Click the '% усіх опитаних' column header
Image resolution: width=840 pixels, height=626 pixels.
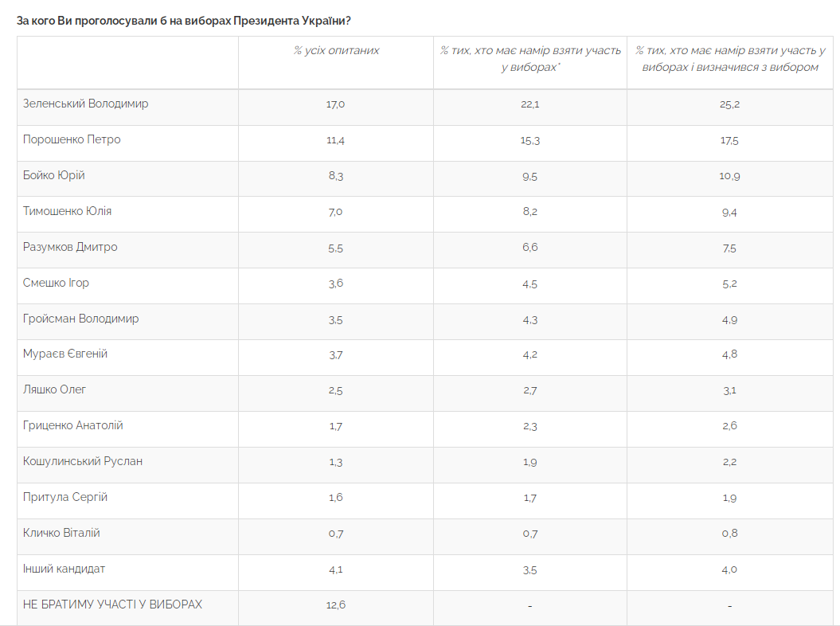(x=336, y=50)
